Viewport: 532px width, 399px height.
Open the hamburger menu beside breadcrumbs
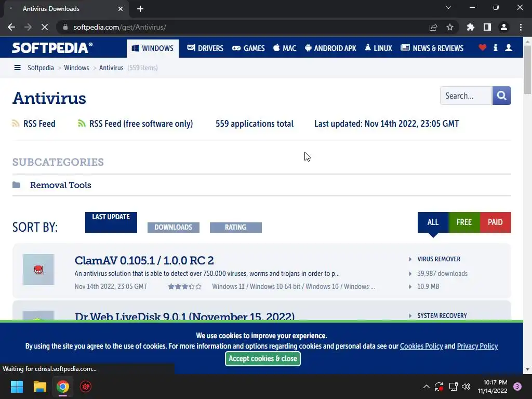(x=17, y=68)
